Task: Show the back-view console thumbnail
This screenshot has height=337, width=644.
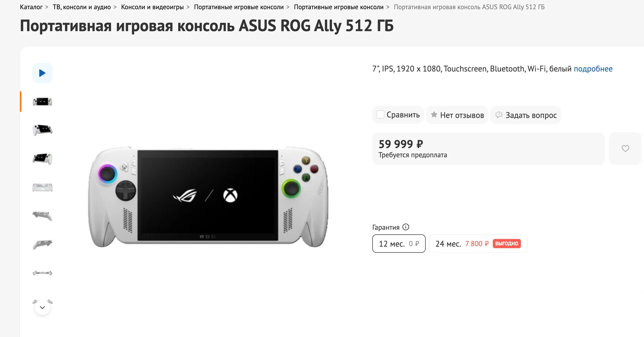Action: pyautogui.click(x=42, y=188)
